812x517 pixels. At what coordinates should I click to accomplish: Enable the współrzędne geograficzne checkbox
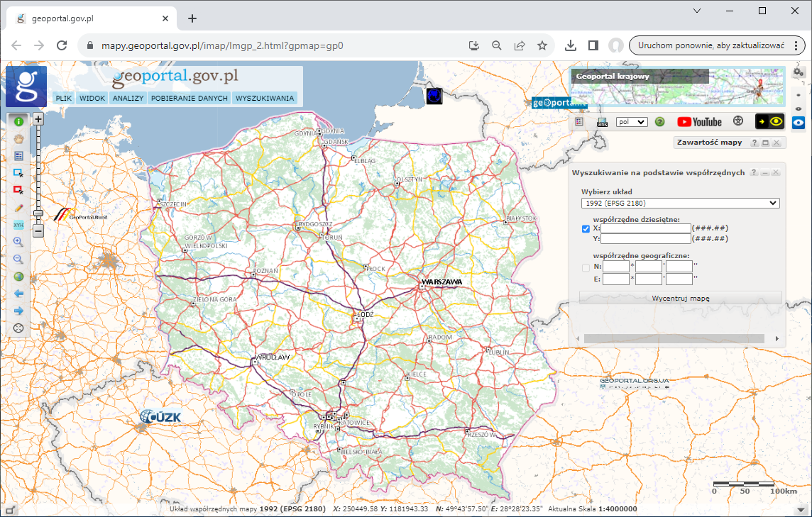pyautogui.click(x=586, y=266)
